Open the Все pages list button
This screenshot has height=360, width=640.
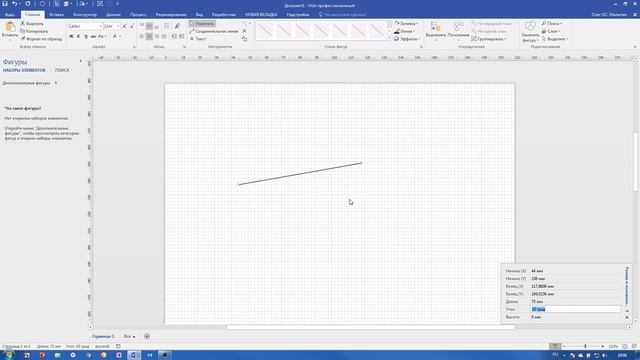click(129, 336)
